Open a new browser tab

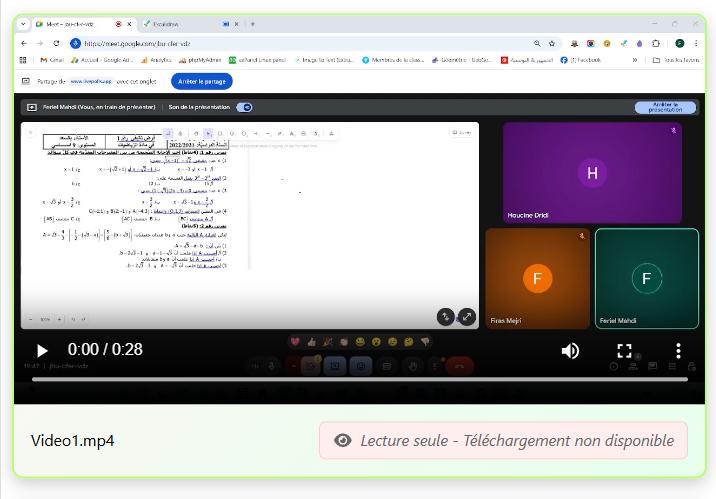(x=253, y=23)
